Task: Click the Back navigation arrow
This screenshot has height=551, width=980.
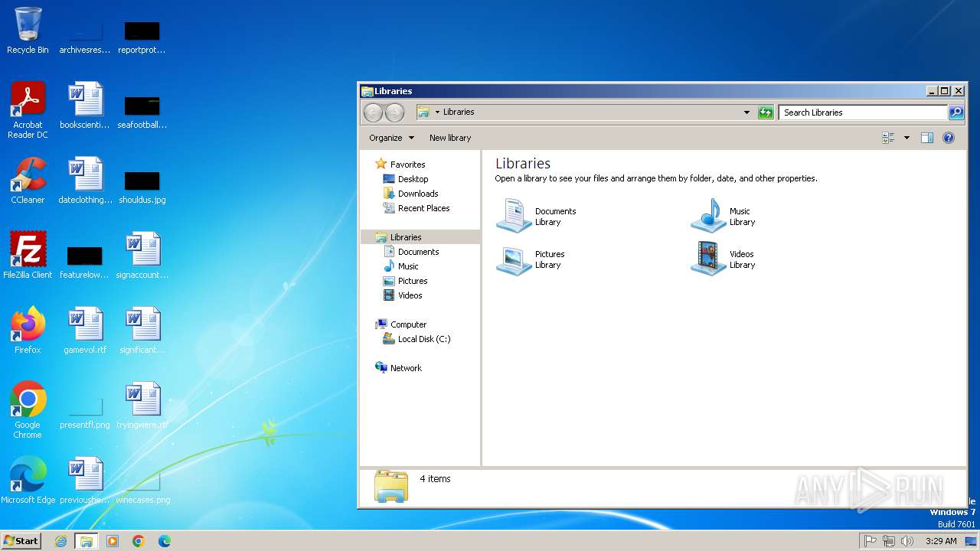Action: pos(373,112)
